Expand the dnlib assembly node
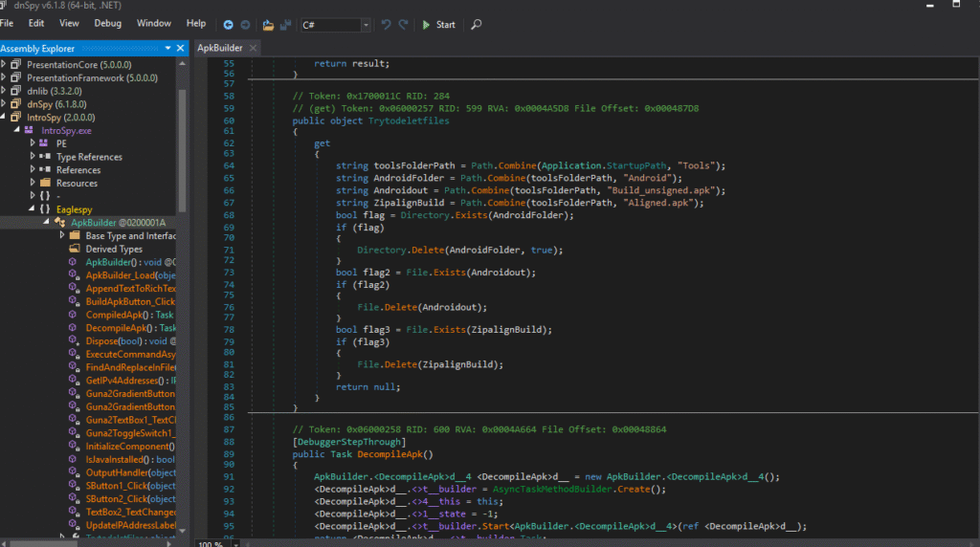 pyautogui.click(x=4, y=91)
